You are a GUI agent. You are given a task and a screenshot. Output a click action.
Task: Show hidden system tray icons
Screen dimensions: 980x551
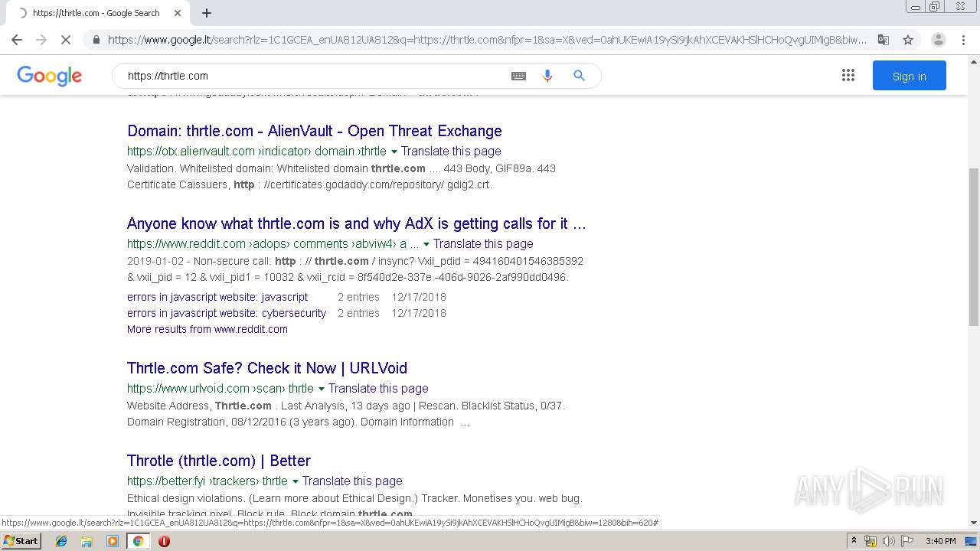854,541
